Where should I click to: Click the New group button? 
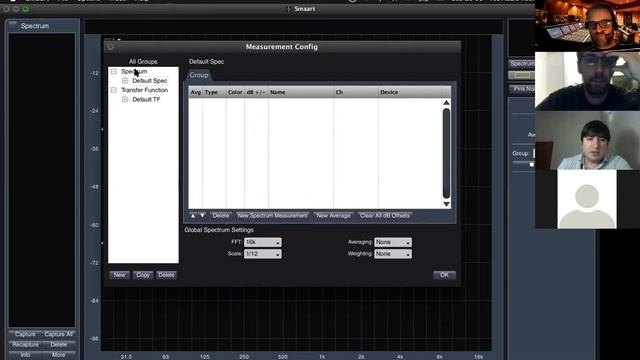(x=120, y=275)
